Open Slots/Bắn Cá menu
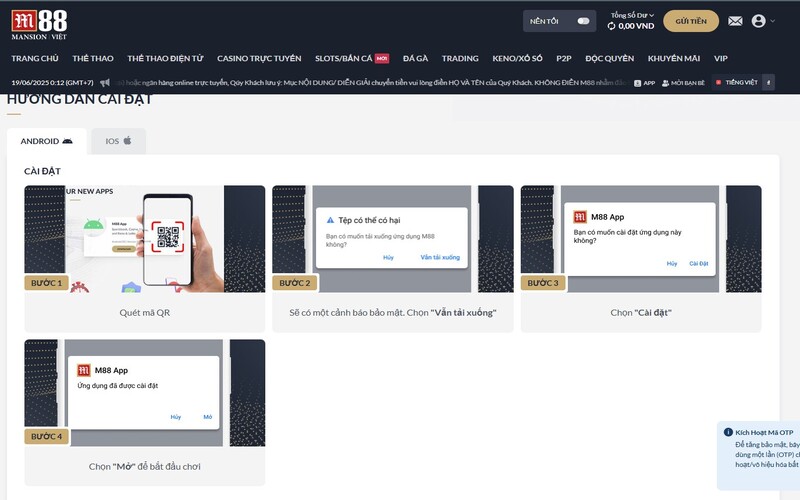The image size is (800, 500). [x=343, y=58]
